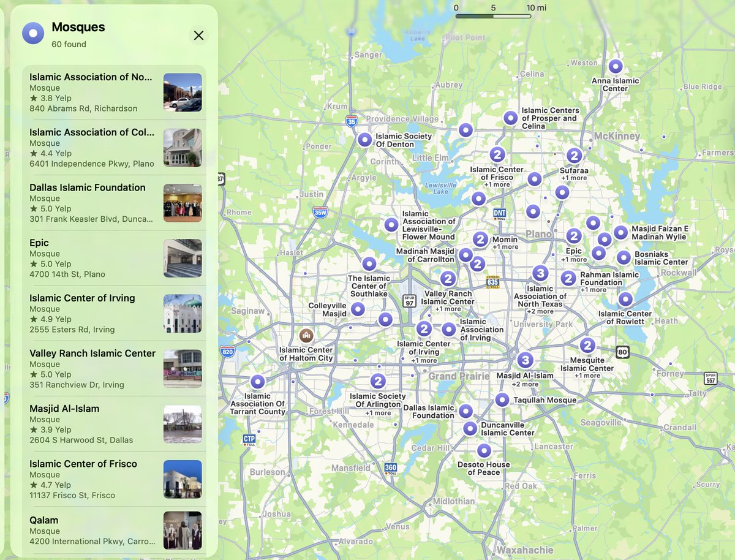The width and height of the screenshot is (735, 560).
Task: Click Islamic Center of Rowlett pin
Action: tap(625, 300)
